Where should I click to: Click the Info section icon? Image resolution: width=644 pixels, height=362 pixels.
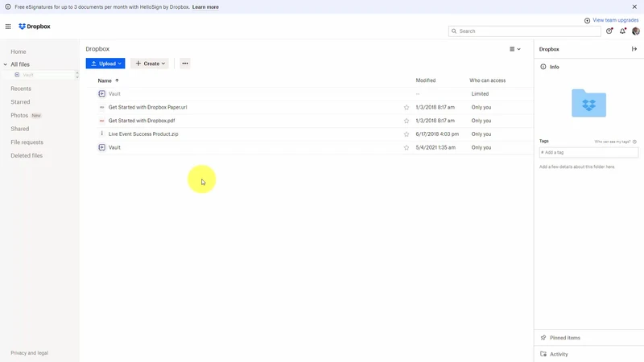point(543,67)
